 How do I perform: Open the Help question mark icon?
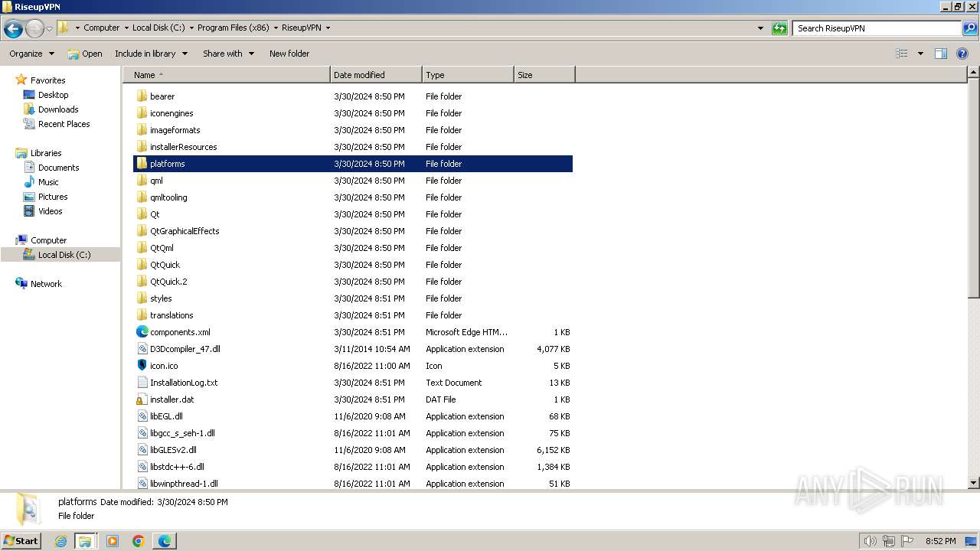tap(962, 54)
